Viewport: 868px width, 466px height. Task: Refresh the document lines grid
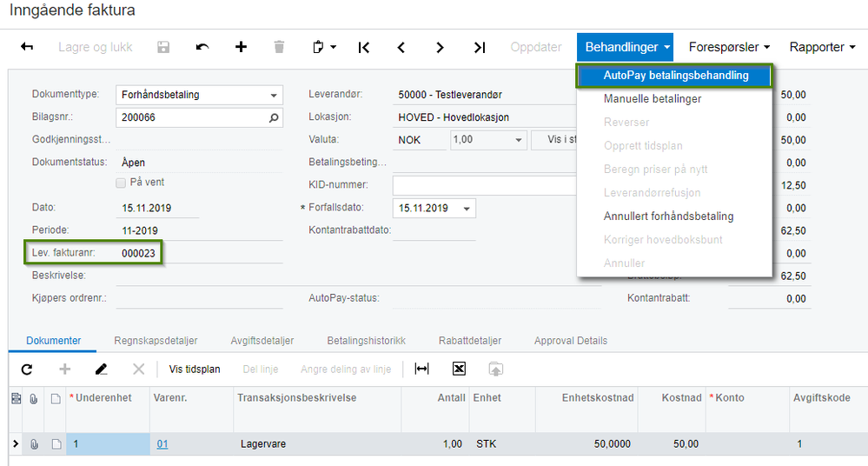27,369
